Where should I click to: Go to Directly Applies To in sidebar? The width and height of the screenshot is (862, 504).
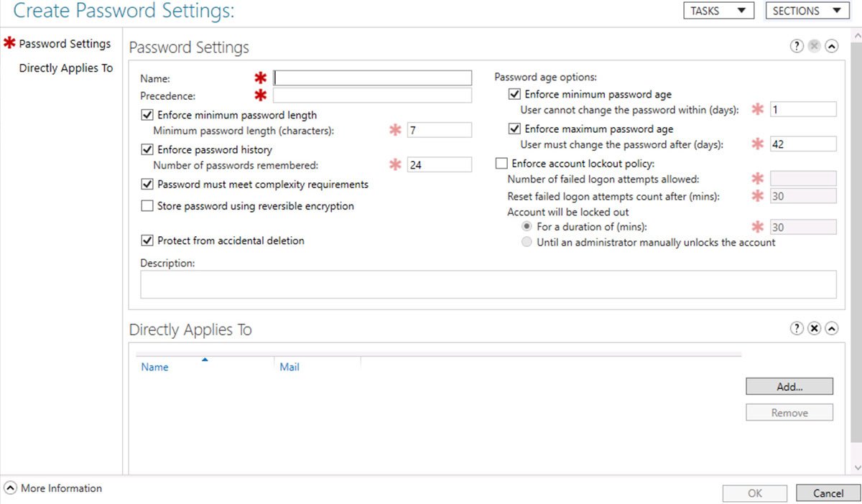[65, 68]
